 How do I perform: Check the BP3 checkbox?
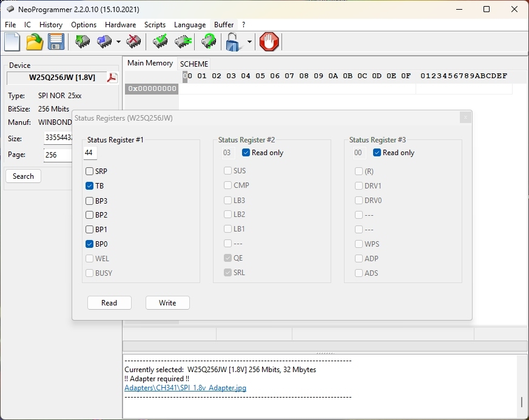[89, 201]
